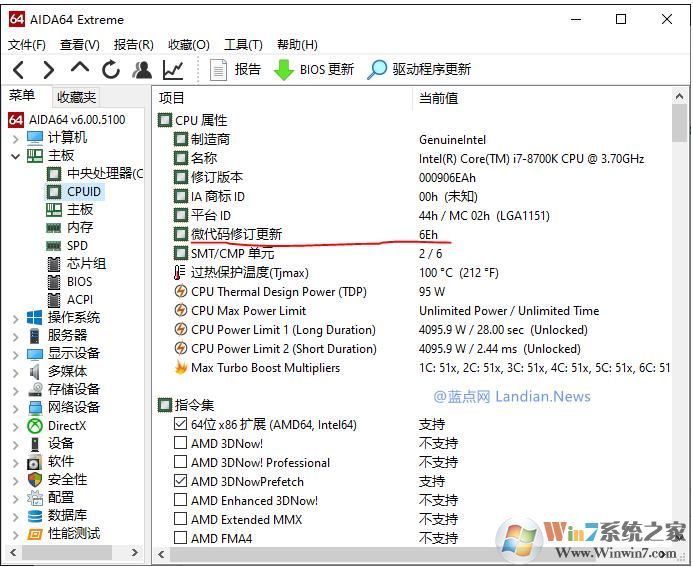Click the 驱动程序更新 magnifier icon

(x=377, y=69)
